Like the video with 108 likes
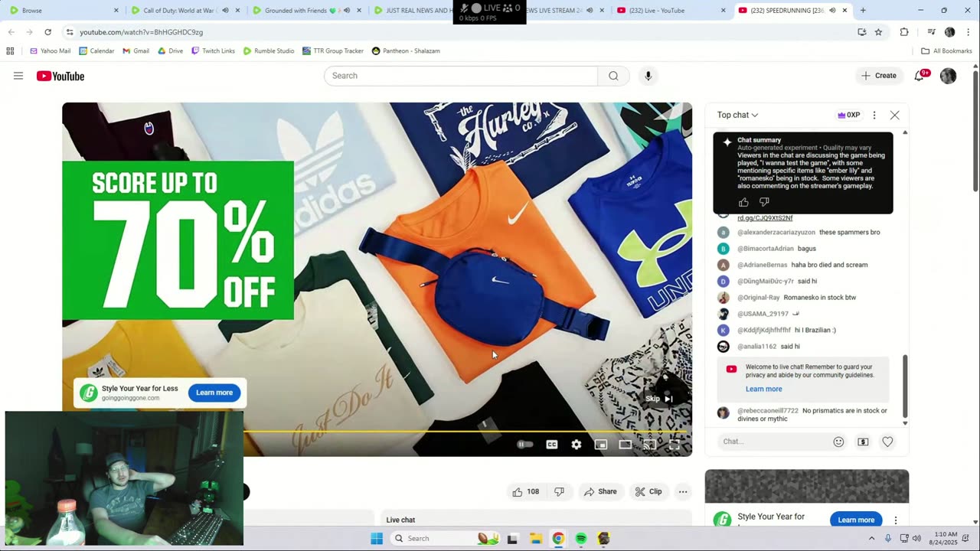 point(526,491)
